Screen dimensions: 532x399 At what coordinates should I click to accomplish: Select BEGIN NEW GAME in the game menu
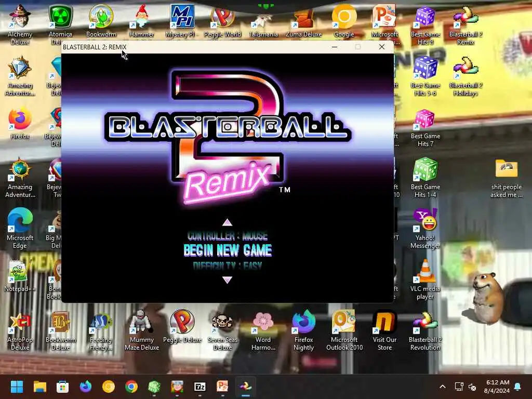tap(228, 250)
